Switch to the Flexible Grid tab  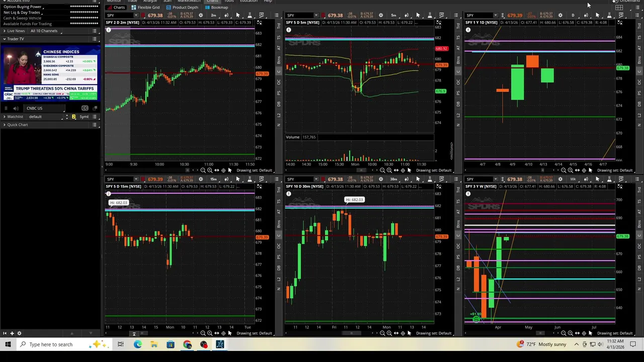click(145, 8)
